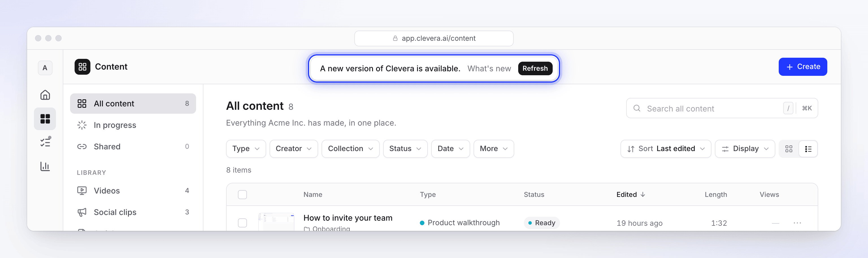This screenshot has height=258, width=868.
Task: Select In progress in the sidebar
Action: point(133,125)
